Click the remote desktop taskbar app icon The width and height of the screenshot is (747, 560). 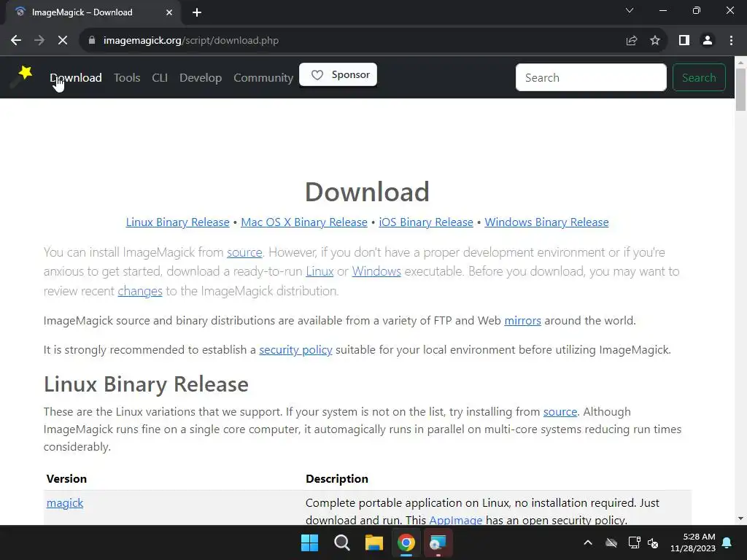tap(438, 542)
